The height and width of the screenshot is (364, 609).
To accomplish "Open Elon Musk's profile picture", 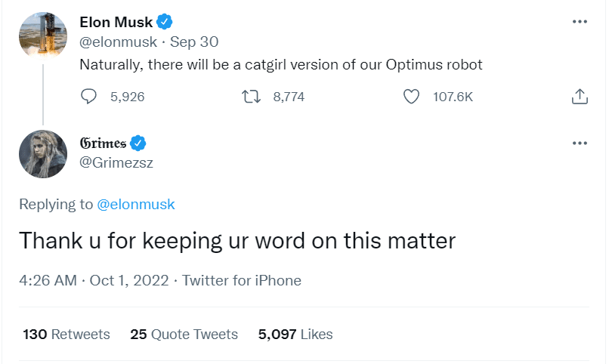I will tap(42, 35).
